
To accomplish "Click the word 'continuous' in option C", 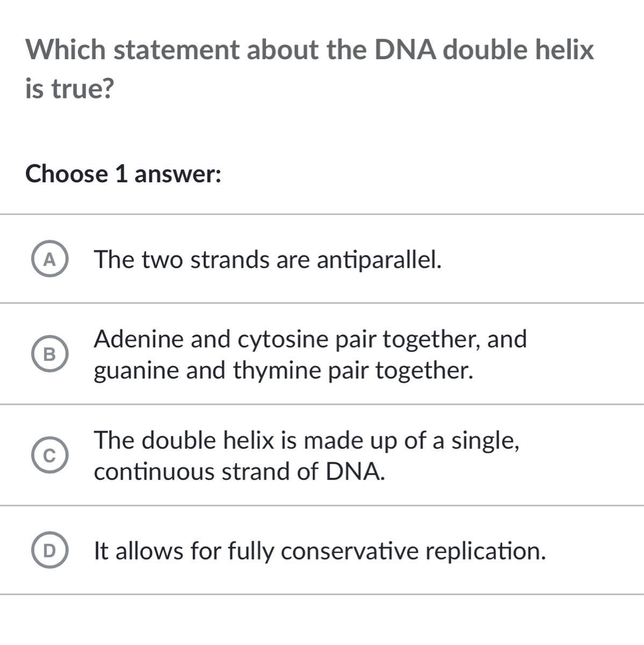I will tap(154, 471).
